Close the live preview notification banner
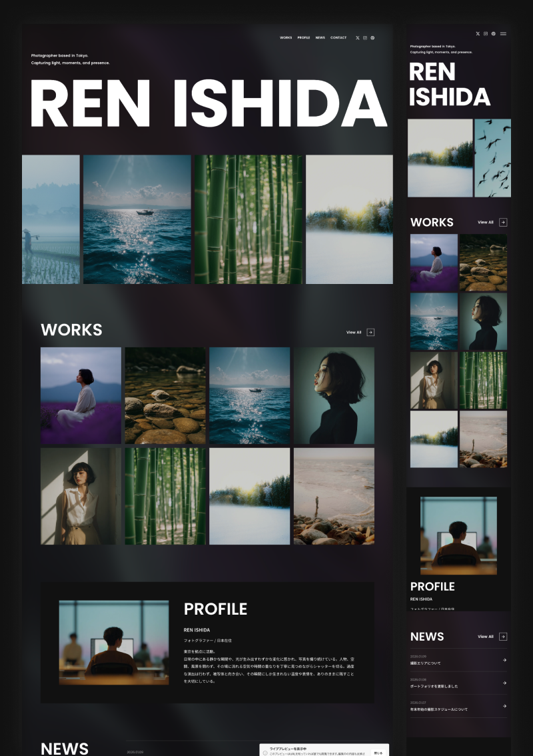 pos(378,753)
